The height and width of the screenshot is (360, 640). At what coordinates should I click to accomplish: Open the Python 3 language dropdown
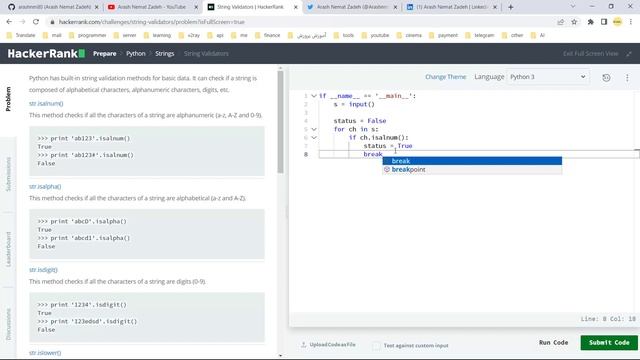point(548,77)
